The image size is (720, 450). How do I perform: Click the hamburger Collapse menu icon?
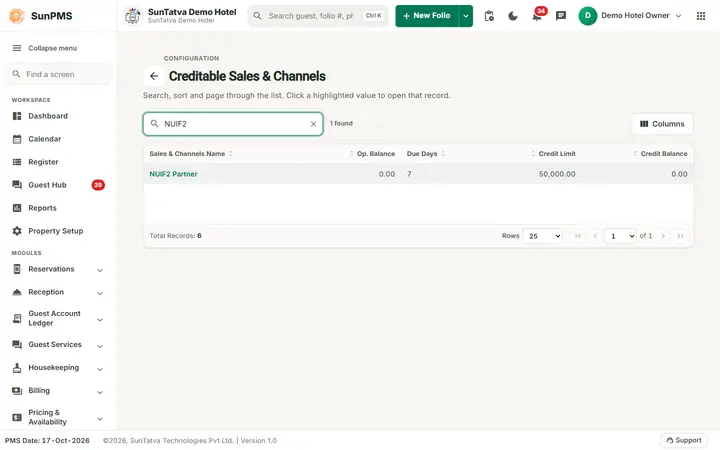coord(17,48)
